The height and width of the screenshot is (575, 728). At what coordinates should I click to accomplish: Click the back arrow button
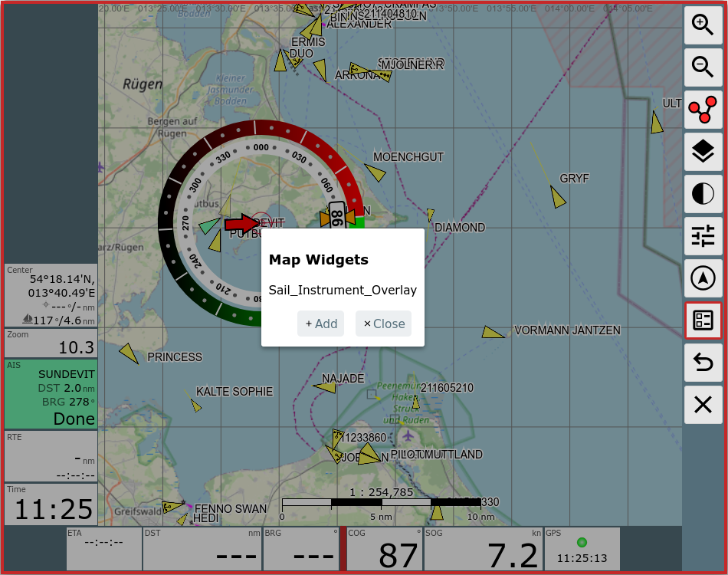[703, 363]
